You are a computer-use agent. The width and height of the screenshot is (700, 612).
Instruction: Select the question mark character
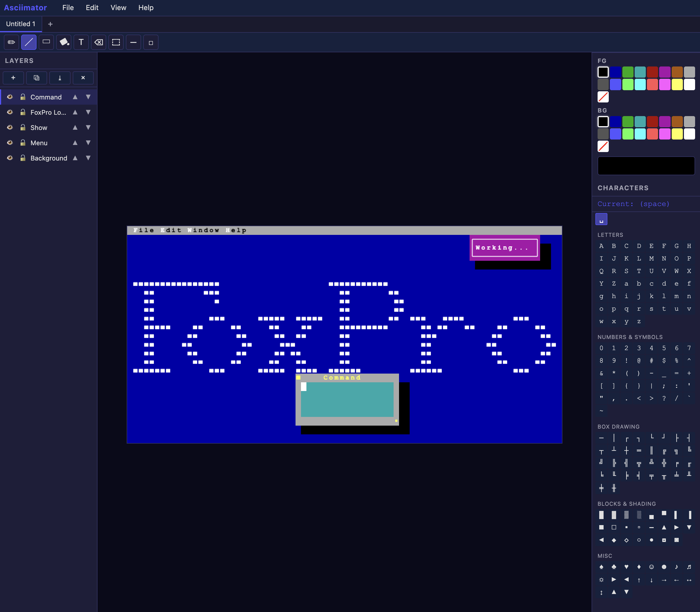[664, 398]
